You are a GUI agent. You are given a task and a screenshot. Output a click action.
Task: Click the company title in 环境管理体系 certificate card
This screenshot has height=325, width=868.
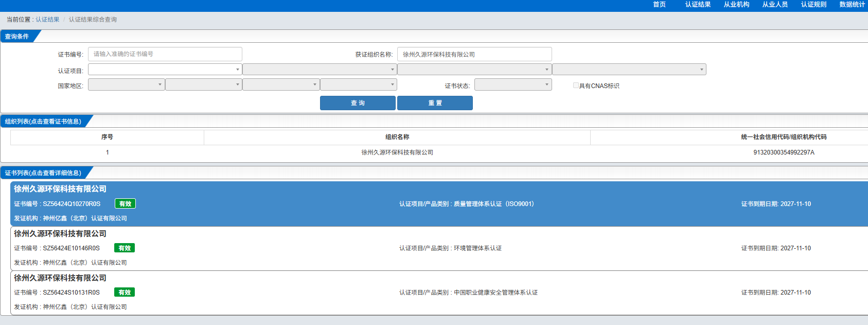60,234
